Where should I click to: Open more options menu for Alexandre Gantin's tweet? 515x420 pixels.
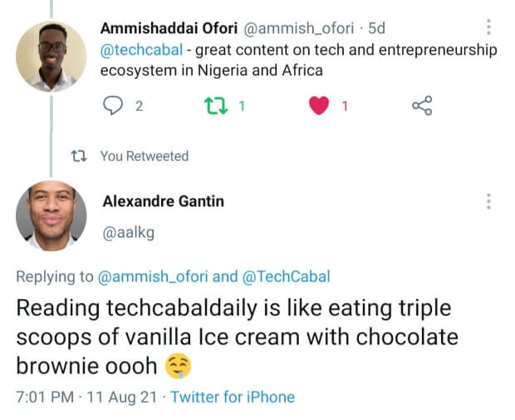click(x=488, y=201)
